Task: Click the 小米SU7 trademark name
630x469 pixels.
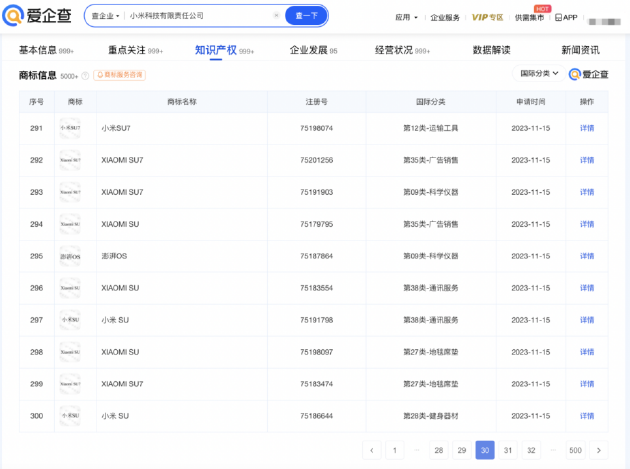Action: pos(116,128)
